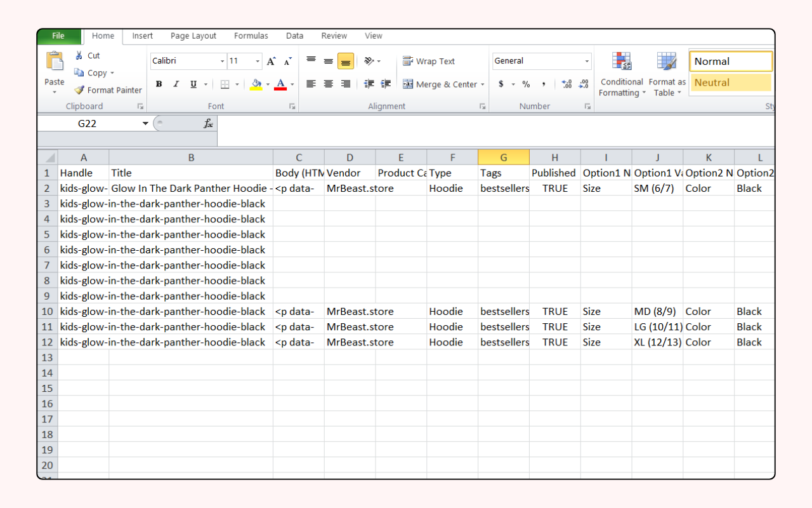Select cell containing XL (12/13)
The height and width of the screenshot is (508, 812).
click(657, 342)
